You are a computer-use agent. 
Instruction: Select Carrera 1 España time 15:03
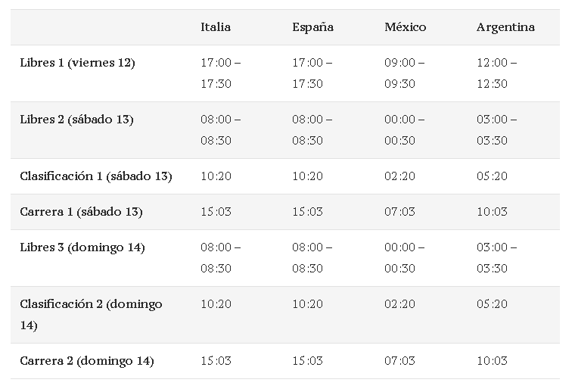coord(308,212)
